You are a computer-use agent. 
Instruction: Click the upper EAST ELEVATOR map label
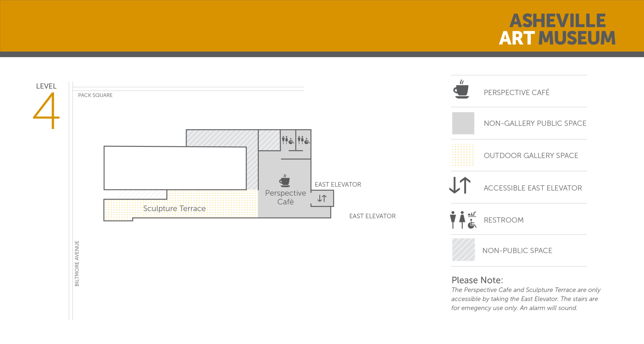(338, 184)
